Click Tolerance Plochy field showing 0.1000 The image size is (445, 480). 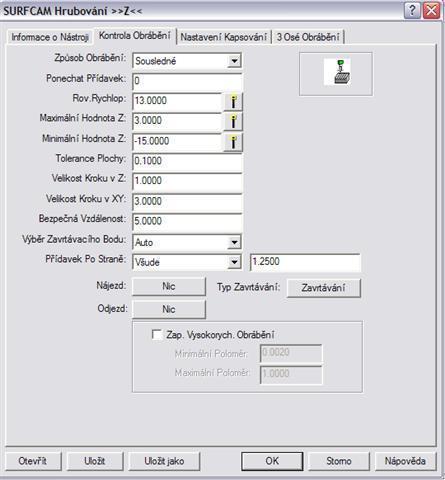click(x=187, y=162)
